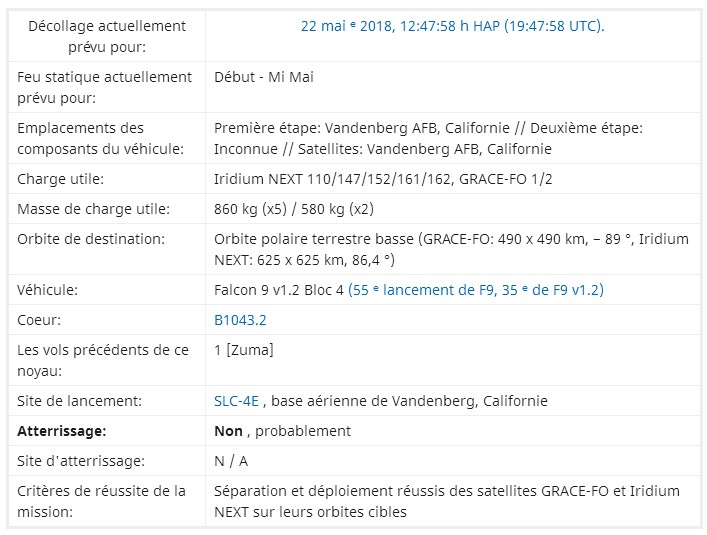
Task: Click the 'Critères de réussite de la mission' label
Action: 102,501
